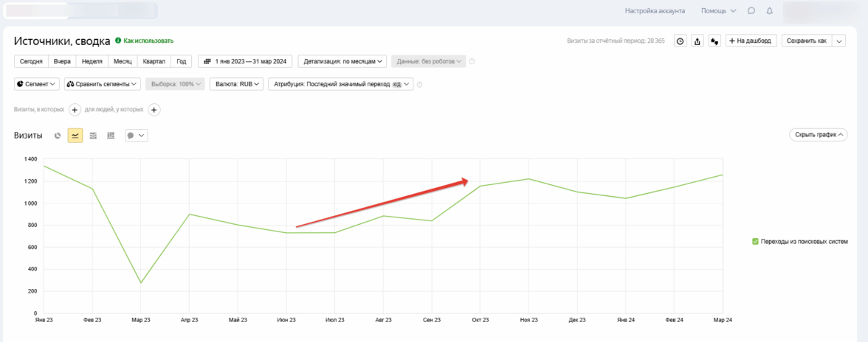Add visit condition with plus button
This screenshot has width=868, height=342.
(x=75, y=110)
